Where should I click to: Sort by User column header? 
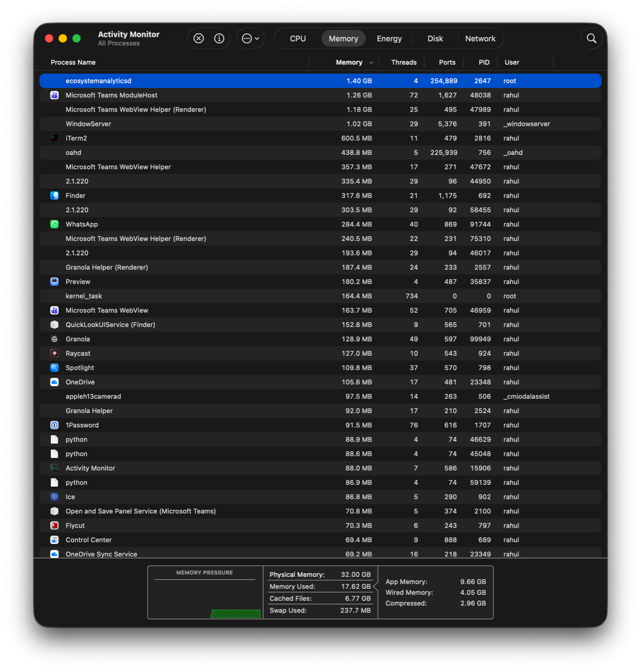point(511,62)
